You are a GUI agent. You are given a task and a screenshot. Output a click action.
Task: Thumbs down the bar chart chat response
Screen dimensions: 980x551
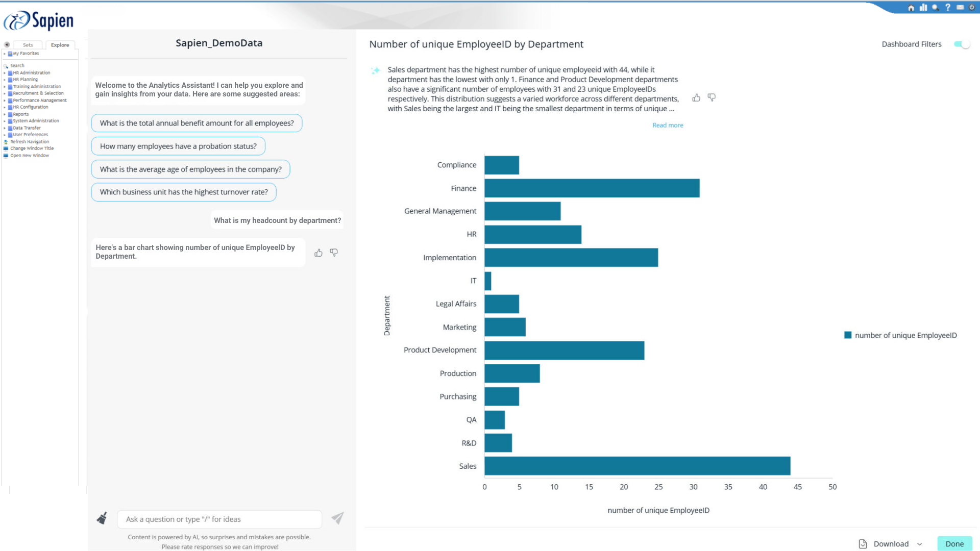coord(334,253)
